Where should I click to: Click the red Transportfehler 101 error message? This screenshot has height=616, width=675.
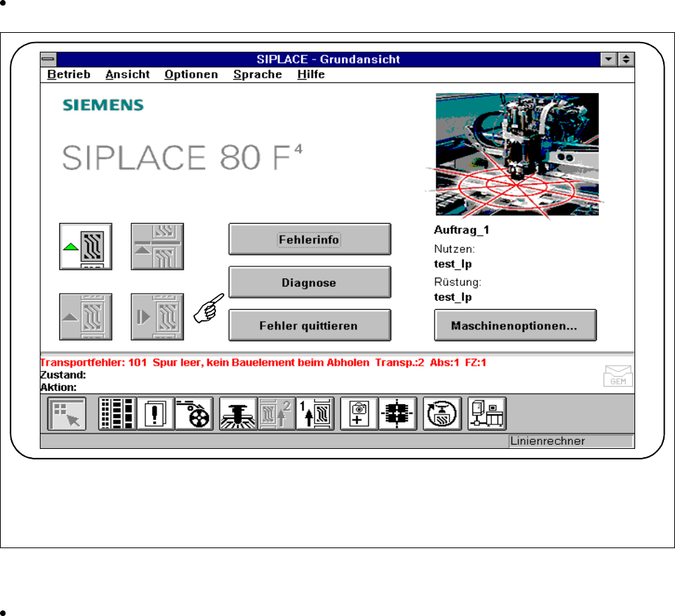coord(263,363)
